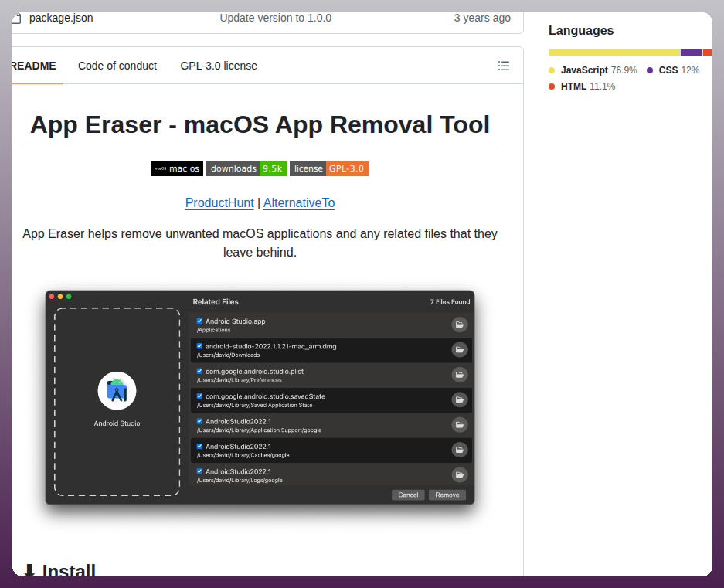
Task: Click the '3 years ago' timestamp
Action: click(x=482, y=18)
